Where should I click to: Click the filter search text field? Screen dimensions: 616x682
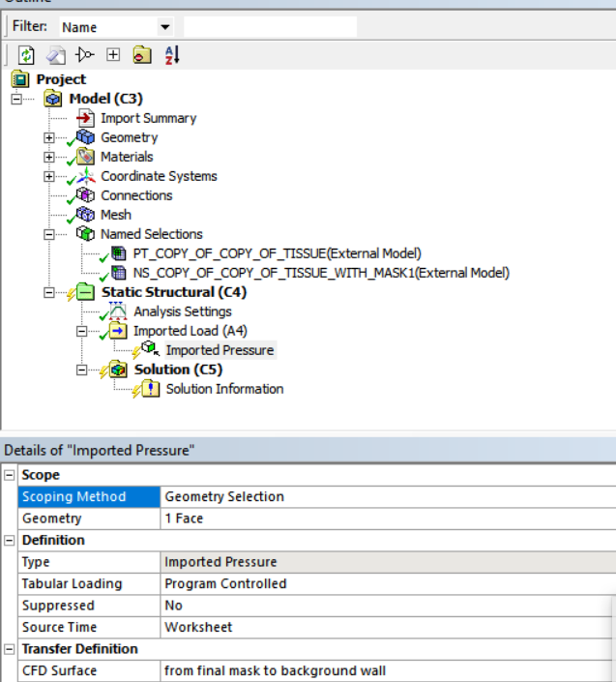[x=270, y=27]
